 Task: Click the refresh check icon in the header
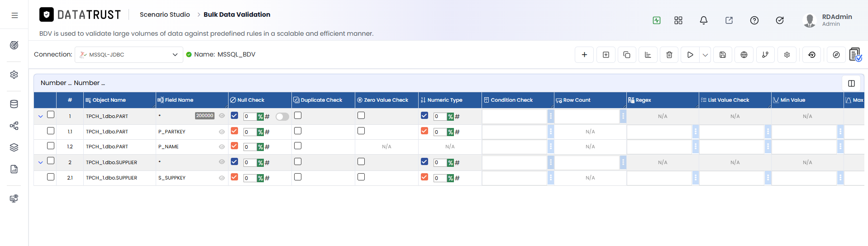780,20
